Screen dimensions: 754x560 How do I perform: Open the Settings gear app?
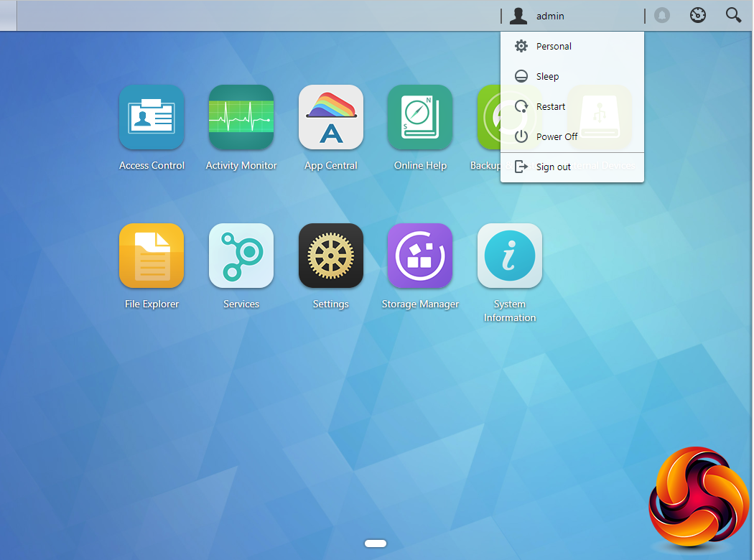pos(331,256)
